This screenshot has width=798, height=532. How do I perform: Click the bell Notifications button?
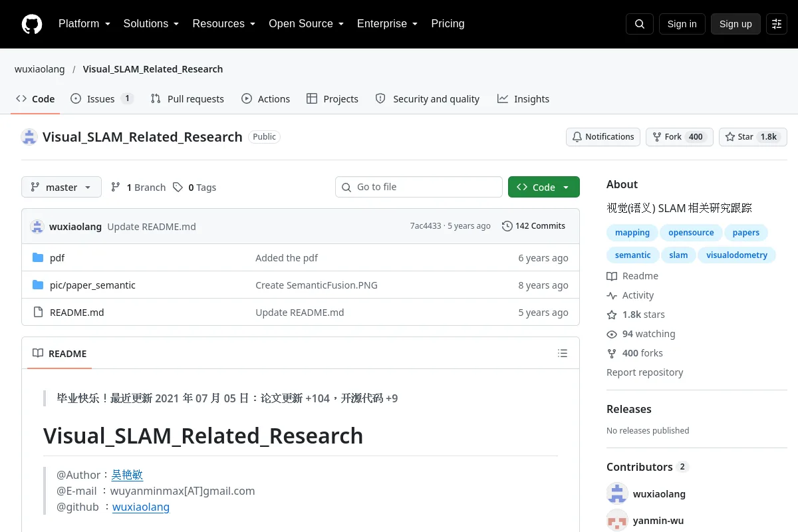point(603,137)
